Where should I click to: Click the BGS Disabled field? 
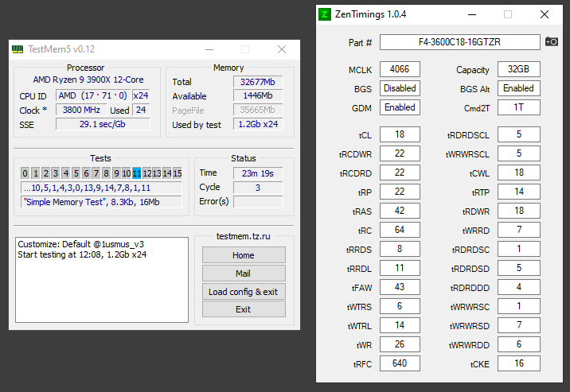[400, 88]
